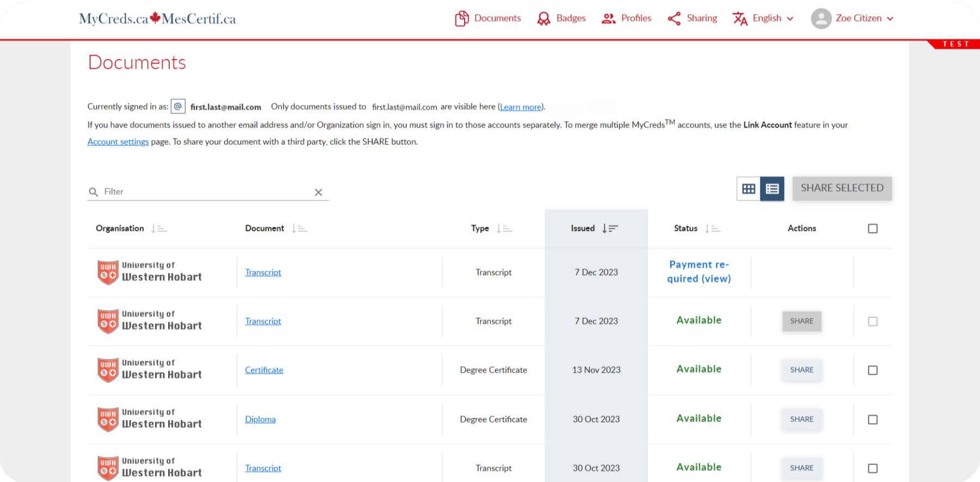Sort by Document column icon

point(299,228)
